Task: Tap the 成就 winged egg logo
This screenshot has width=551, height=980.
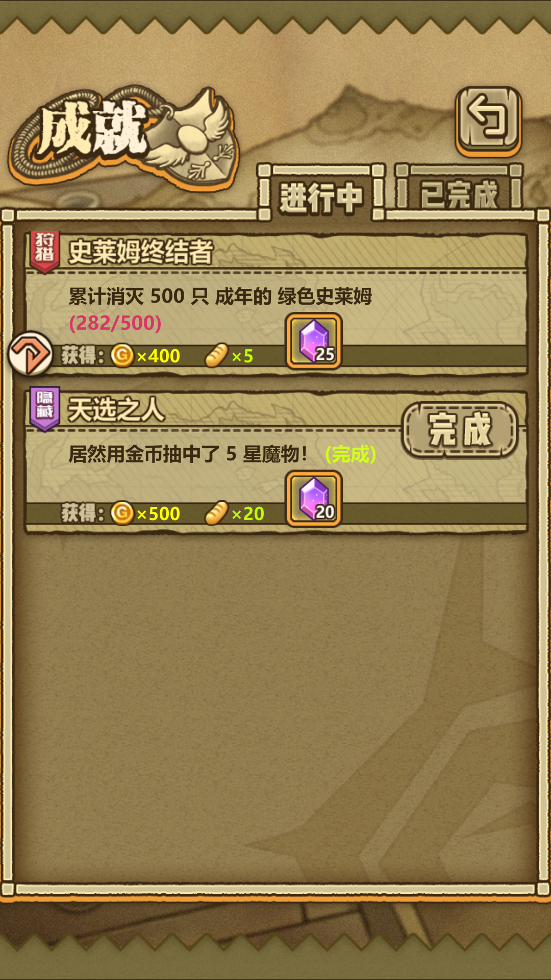Action: click(x=124, y=137)
